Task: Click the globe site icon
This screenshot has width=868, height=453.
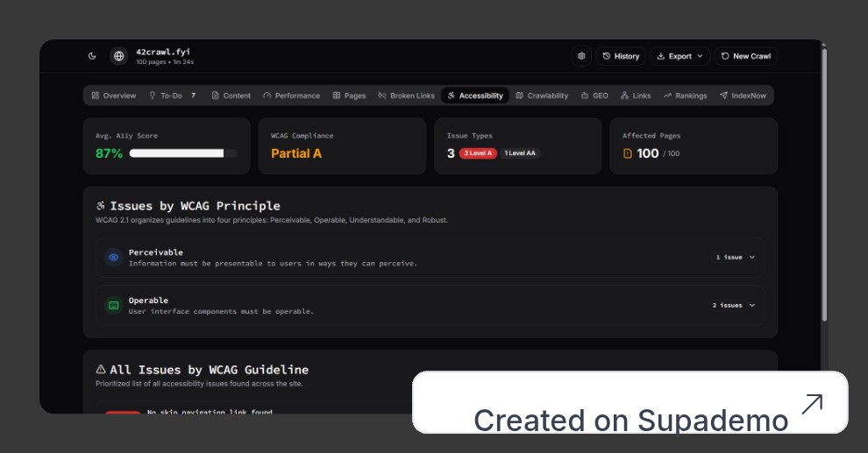Action: [118, 56]
